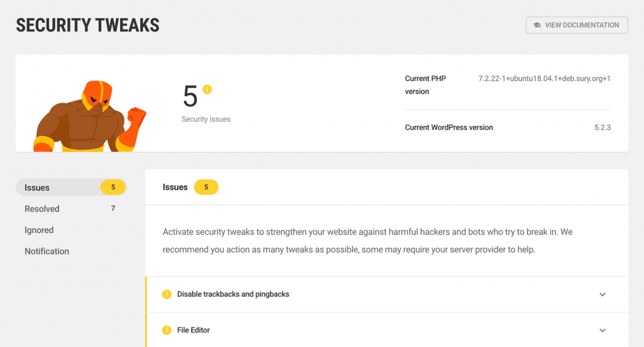644x347 pixels.
Task: Click the Current WordPress version value 5.2.3
Action: click(602, 127)
